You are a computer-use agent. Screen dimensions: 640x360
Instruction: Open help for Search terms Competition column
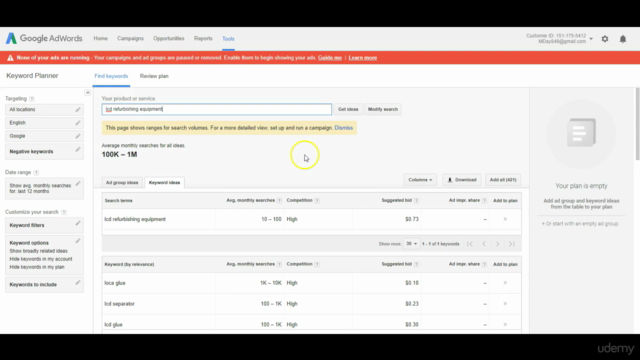coord(317,200)
